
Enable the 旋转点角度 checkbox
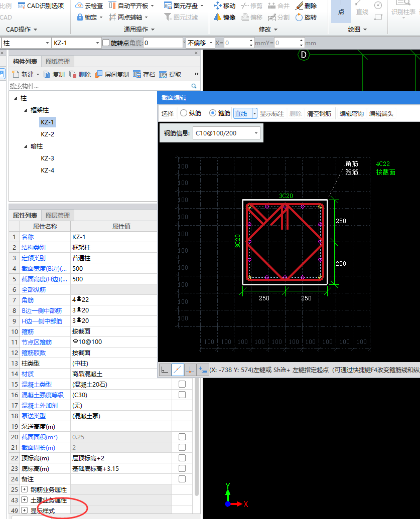pyautogui.click(x=106, y=43)
